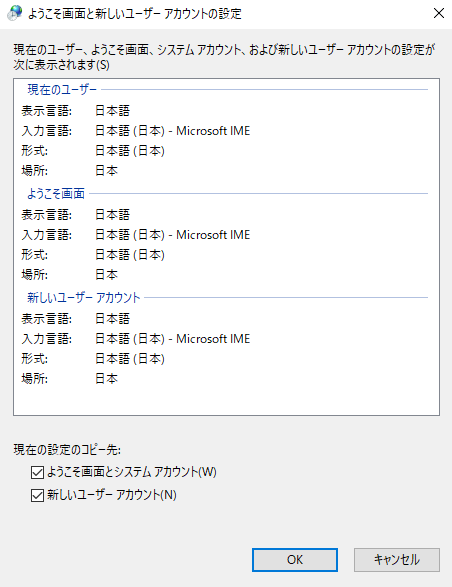Click ようこそ画面 表示言語 label
Image resolution: width=452 pixels, height=587 pixels.
46,215
